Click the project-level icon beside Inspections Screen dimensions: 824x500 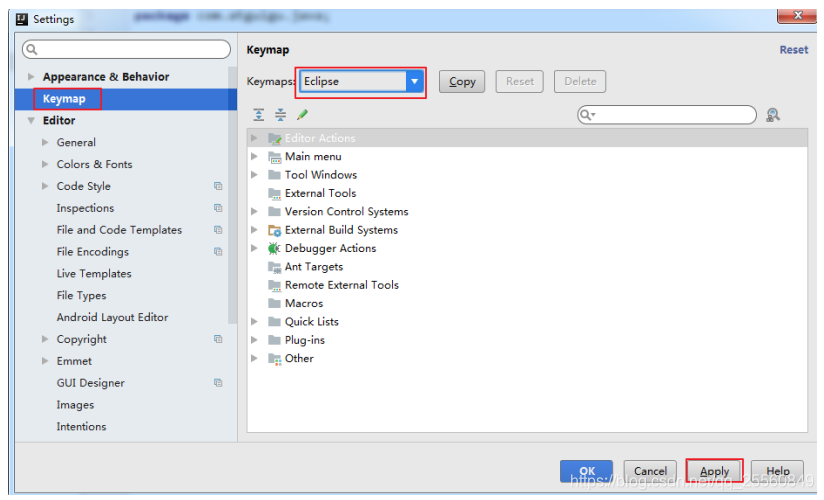[x=218, y=208]
